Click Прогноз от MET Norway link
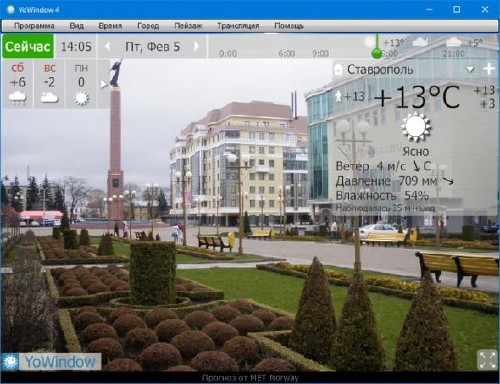The image size is (500, 384). coord(250,378)
